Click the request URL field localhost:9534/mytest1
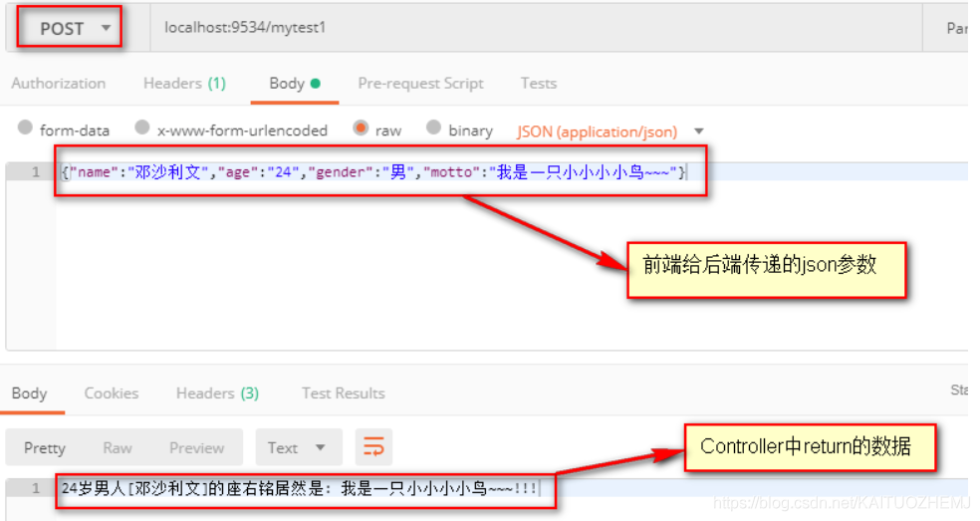 pyautogui.click(x=536, y=28)
